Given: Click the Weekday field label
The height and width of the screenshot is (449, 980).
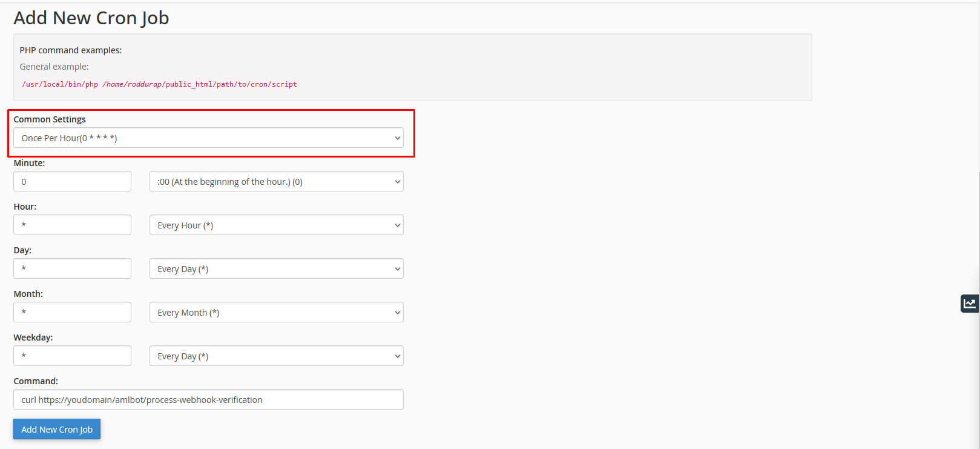Looking at the screenshot, I should (33, 338).
